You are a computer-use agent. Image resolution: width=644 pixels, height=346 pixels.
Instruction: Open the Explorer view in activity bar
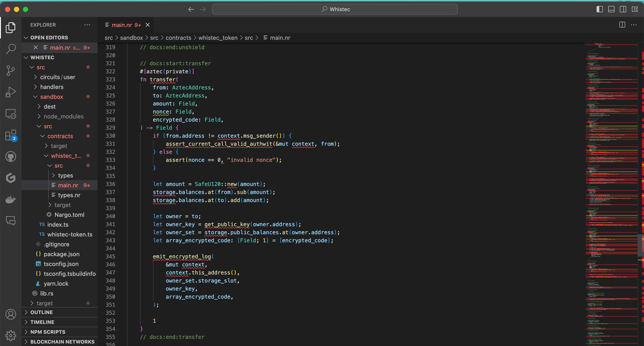click(11, 27)
